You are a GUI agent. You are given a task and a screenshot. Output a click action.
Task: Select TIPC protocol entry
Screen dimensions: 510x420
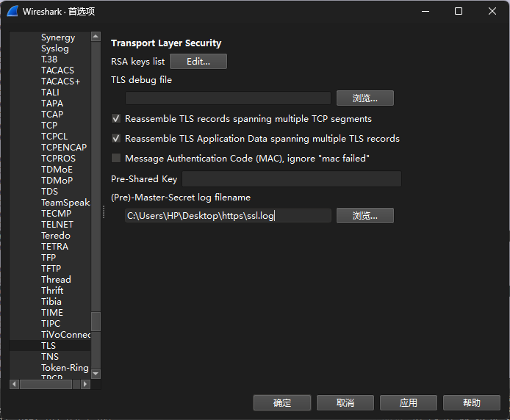[51, 324]
